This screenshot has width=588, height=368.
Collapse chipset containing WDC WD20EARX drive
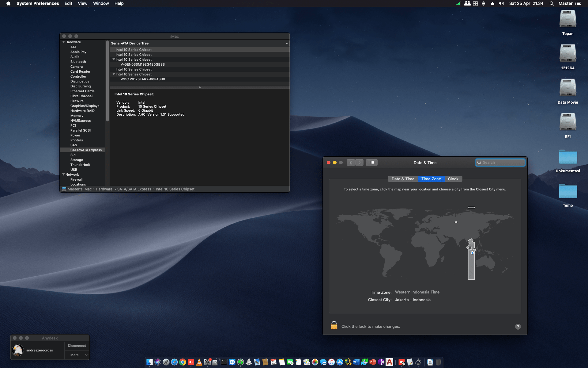[114, 74]
